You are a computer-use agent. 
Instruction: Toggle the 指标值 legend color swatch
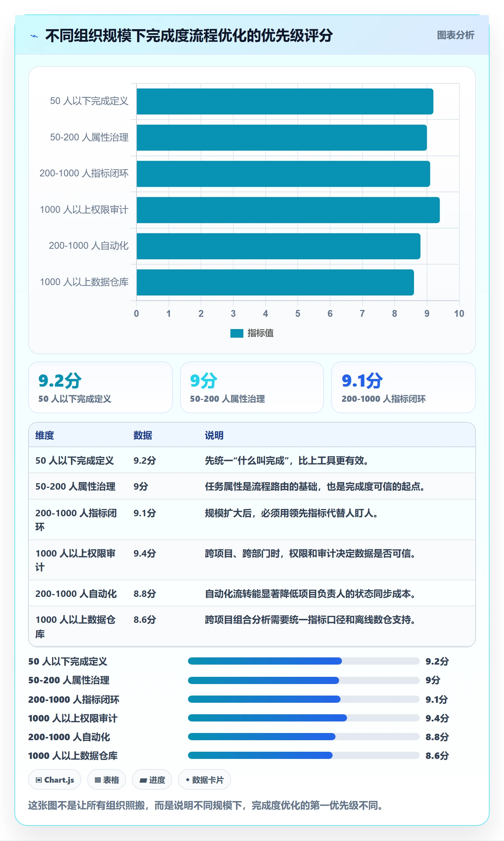(x=237, y=333)
